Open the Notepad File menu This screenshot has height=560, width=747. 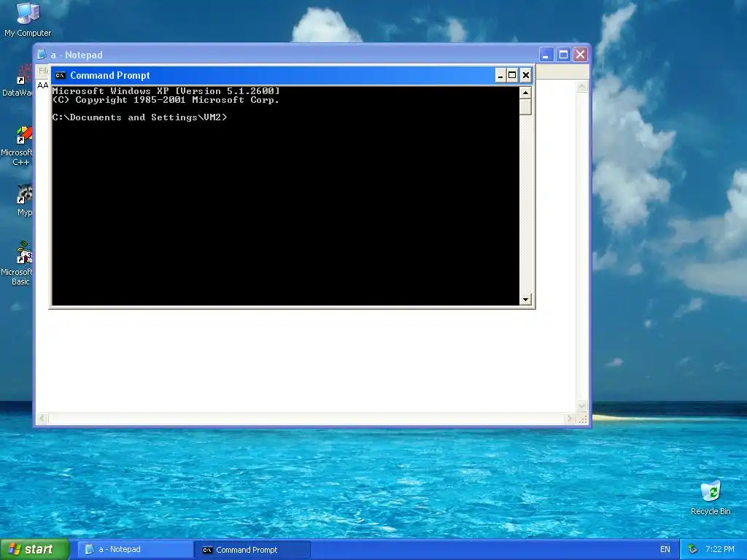pyautogui.click(x=43, y=71)
